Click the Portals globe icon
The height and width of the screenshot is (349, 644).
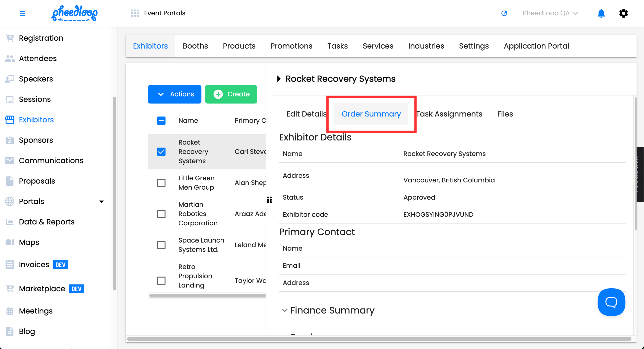[10, 201]
